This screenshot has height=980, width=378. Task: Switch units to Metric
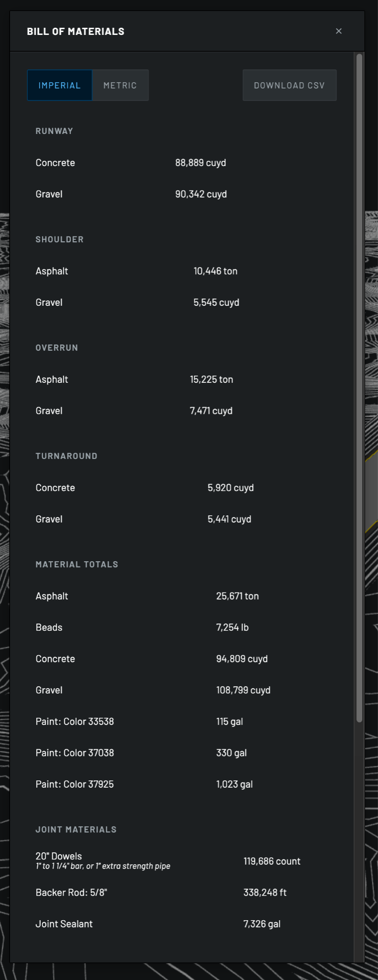120,85
